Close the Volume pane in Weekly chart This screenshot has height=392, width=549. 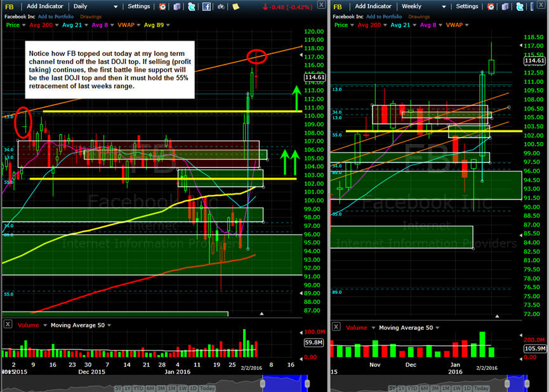[336, 327]
